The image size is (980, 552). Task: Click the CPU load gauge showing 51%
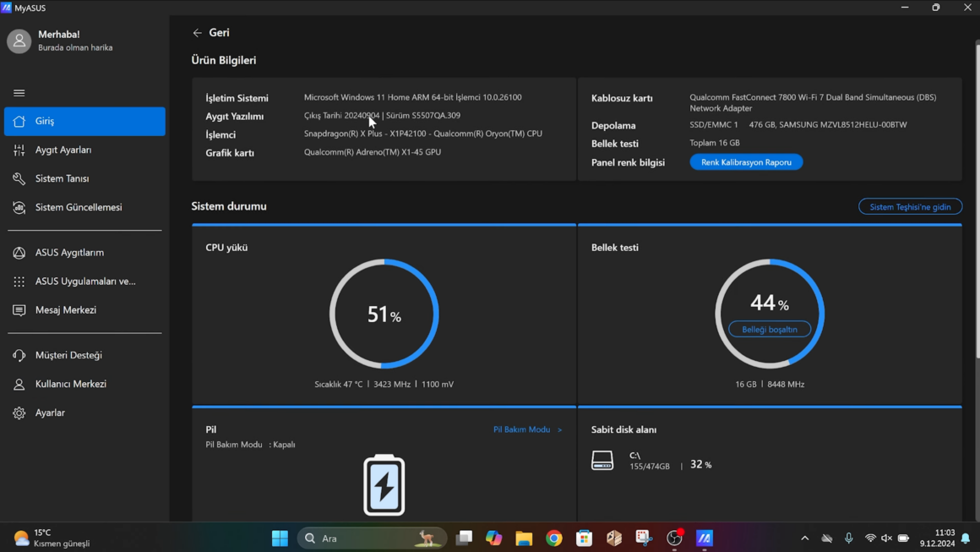(384, 314)
